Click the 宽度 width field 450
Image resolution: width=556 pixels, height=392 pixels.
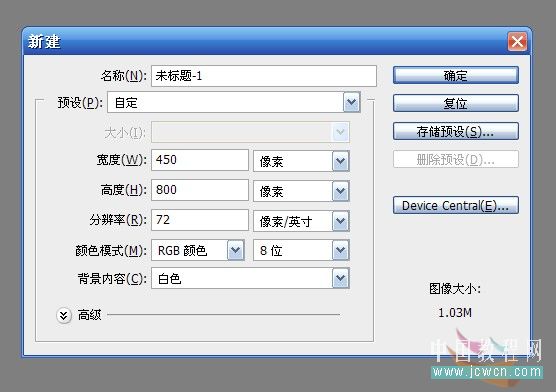(x=200, y=160)
